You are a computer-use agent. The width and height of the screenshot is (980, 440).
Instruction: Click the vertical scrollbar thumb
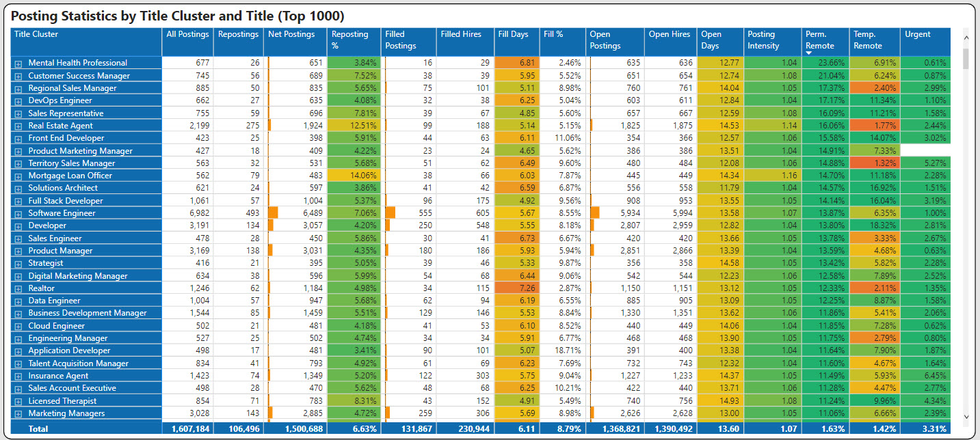(x=966, y=58)
